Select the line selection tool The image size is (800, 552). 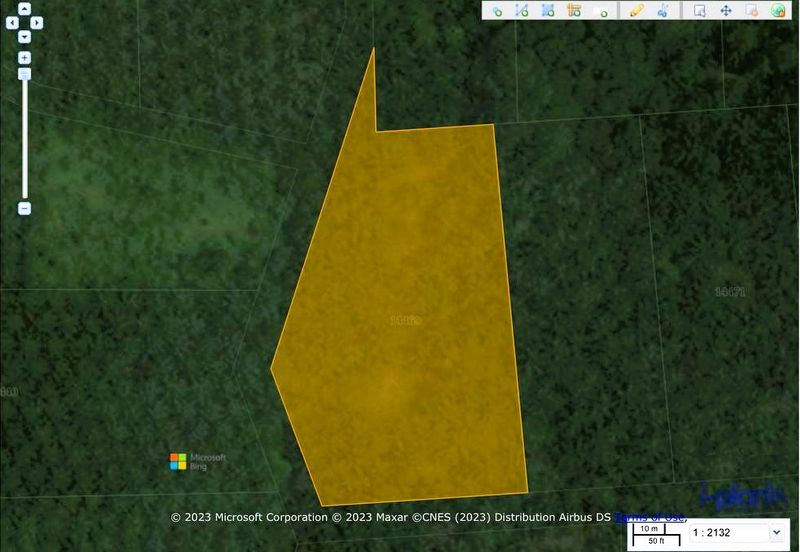pyautogui.click(x=522, y=10)
